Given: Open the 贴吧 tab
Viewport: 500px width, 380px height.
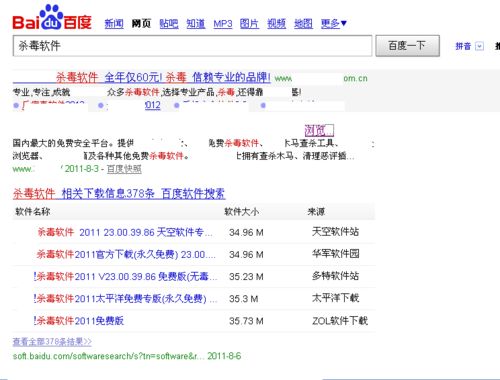Looking at the screenshot, I should 169,24.
